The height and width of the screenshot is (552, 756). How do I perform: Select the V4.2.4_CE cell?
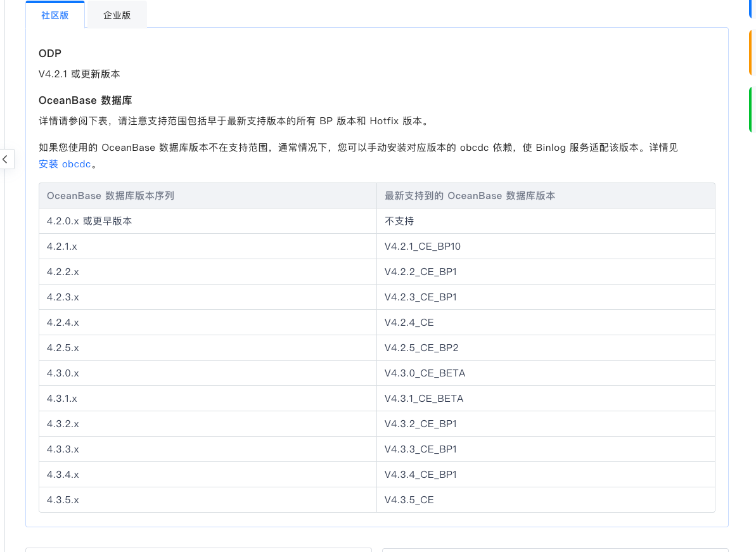click(x=546, y=323)
